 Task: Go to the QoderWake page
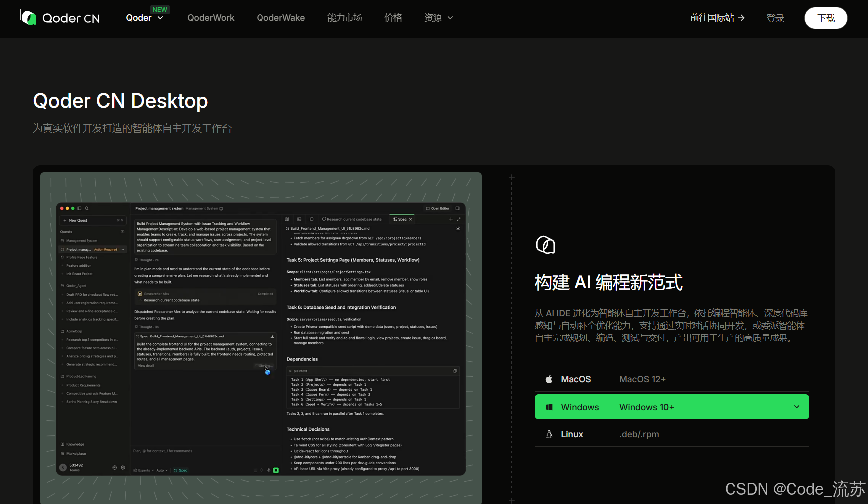(281, 18)
